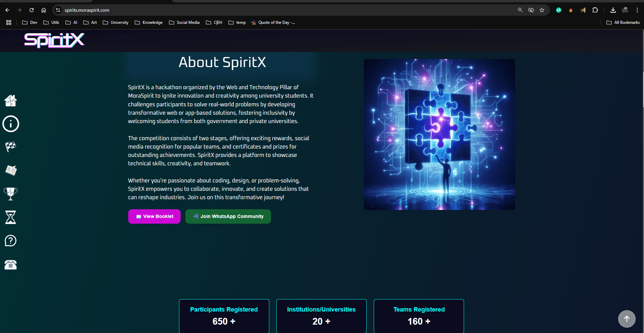644x333 pixels.
Task: Open the FAQ question mark icon
Action: click(10, 240)
